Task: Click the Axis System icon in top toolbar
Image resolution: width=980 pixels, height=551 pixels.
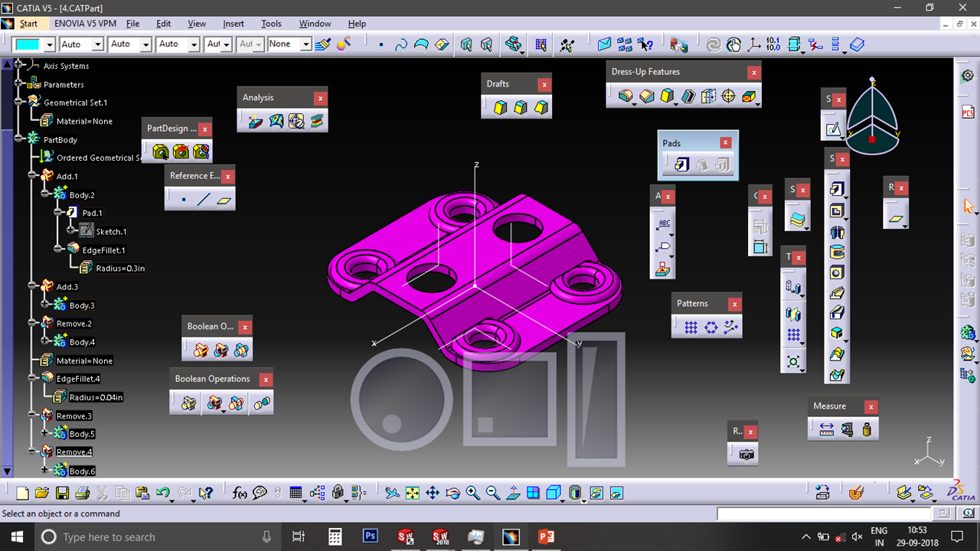Action: 754,44
